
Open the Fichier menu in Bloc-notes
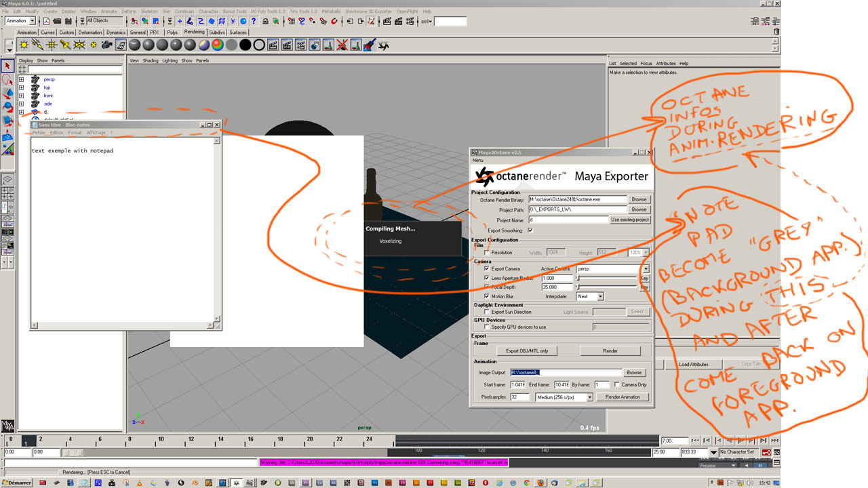(39, 133)
